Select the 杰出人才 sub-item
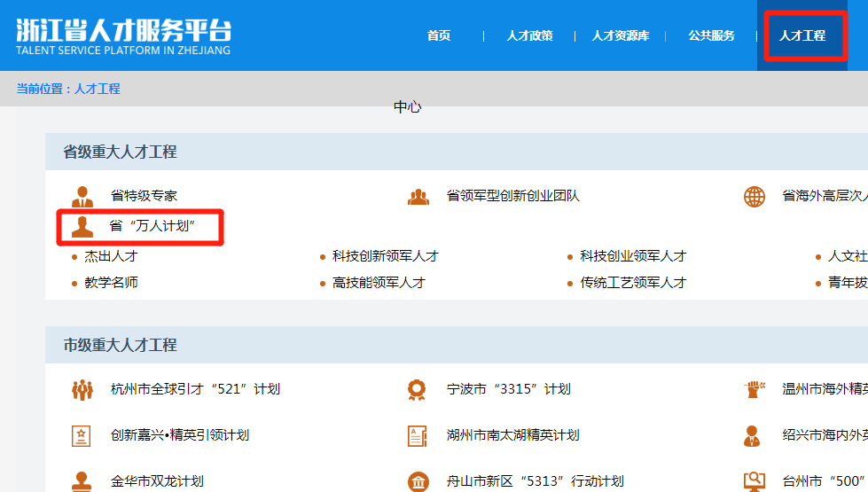Image resolution: width=868 pixels, height=492 pixels. click(x=111, y=256)
